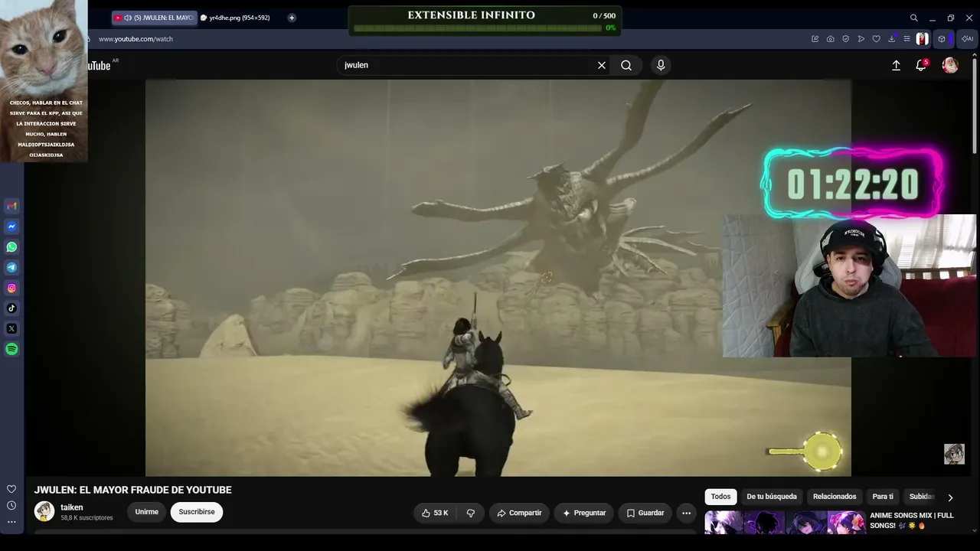Select the Todos filter chip
The width and height of the screenshot is (980, 551).
tap(720, 497)
